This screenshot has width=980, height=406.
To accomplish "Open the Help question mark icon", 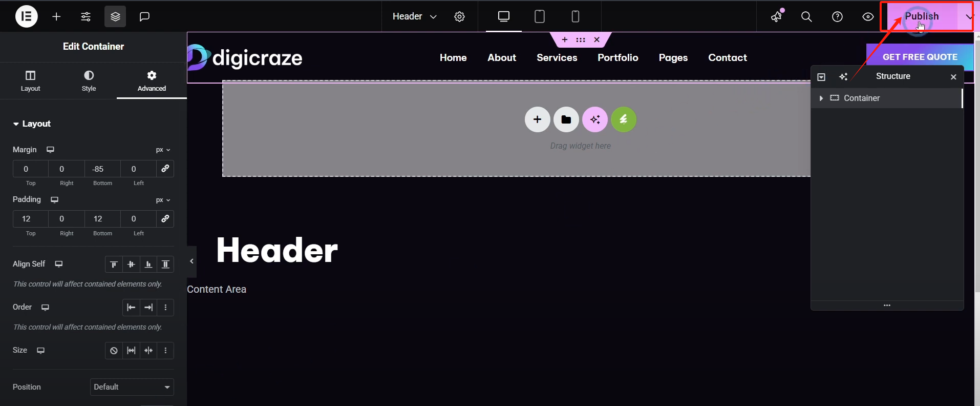I will [x=837, y=16].
